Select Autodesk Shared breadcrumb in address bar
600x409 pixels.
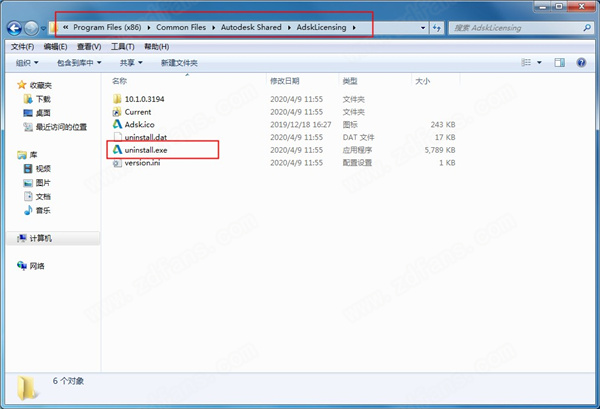pyautogui.click(x=251, y=28)
